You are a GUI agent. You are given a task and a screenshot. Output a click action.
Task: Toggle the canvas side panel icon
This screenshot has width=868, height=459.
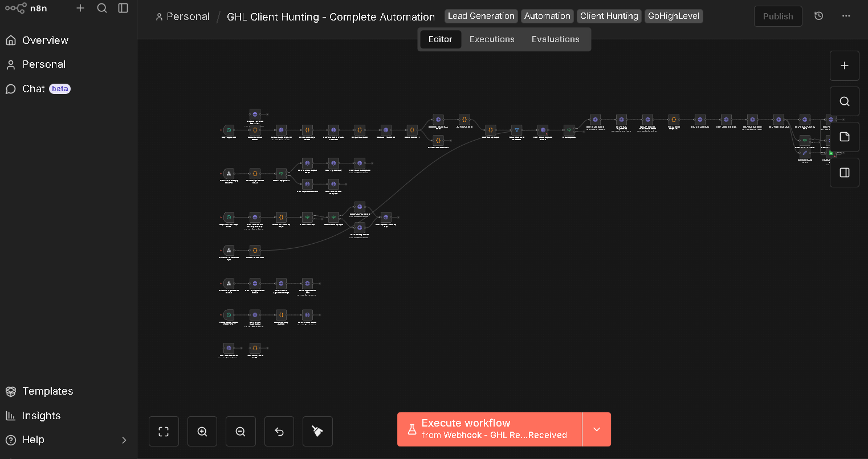pos(845,173)
